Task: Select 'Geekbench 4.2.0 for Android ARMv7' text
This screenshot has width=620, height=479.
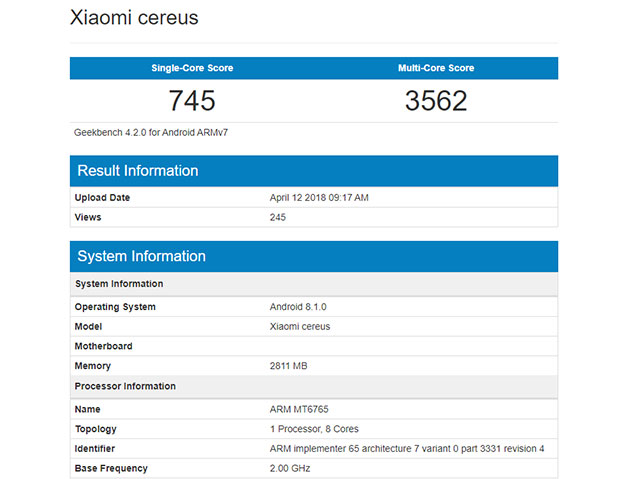Action: (151, 133)
